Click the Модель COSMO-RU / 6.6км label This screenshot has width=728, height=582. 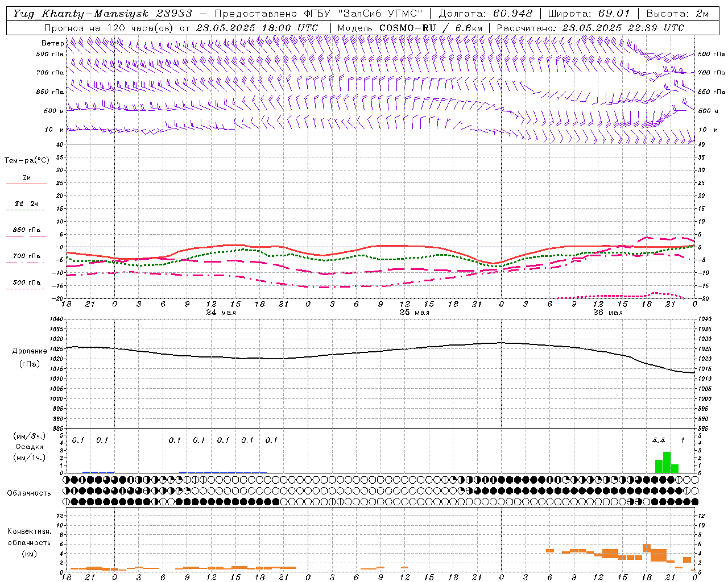click(x=409, y=28)
